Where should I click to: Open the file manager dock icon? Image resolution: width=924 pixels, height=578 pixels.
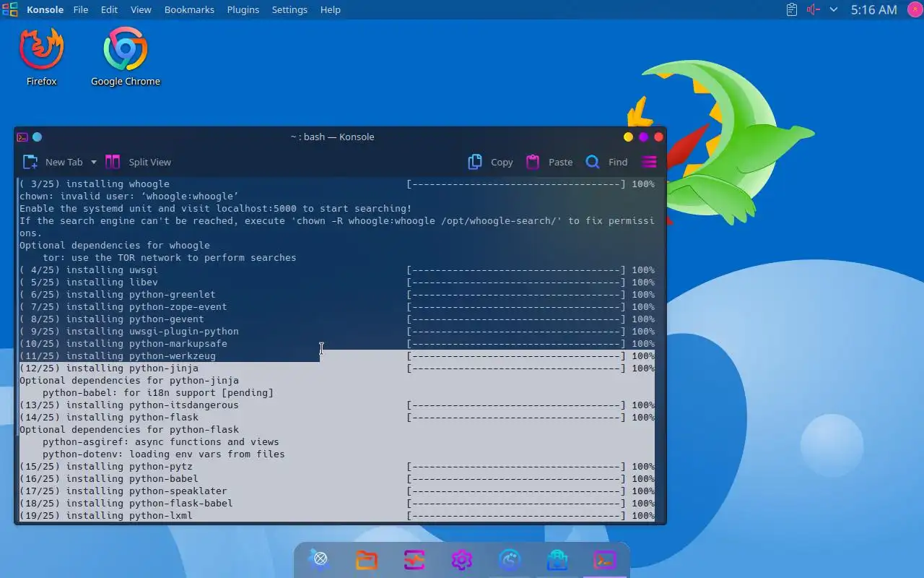pyautogui.click(x=367, y=559)
